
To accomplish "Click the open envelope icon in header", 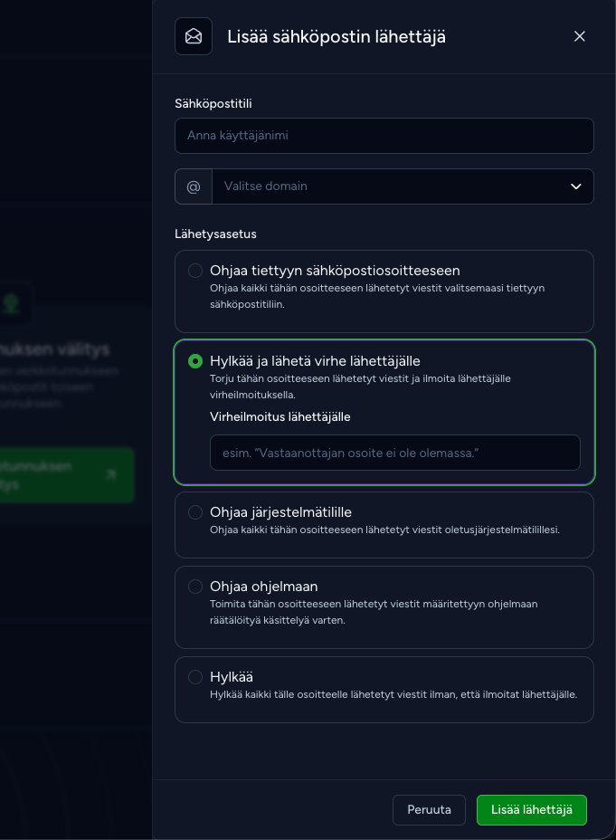I will pyautogui.click(x=194, y=36).
